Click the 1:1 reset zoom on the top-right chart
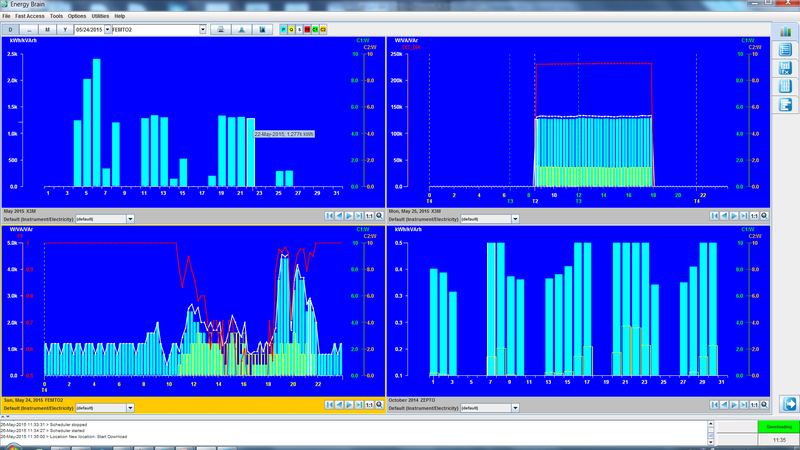Viewport: 800px width, 450px height. point(754,216)
